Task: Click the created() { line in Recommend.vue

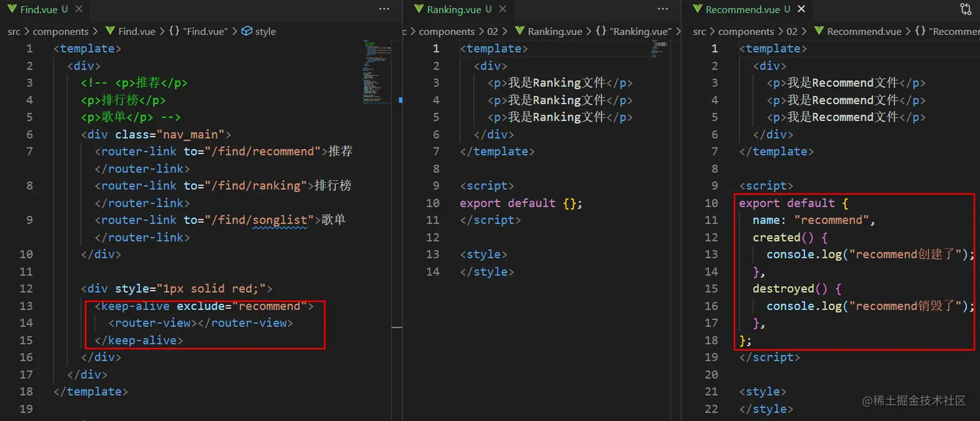Action: point(790,237)
